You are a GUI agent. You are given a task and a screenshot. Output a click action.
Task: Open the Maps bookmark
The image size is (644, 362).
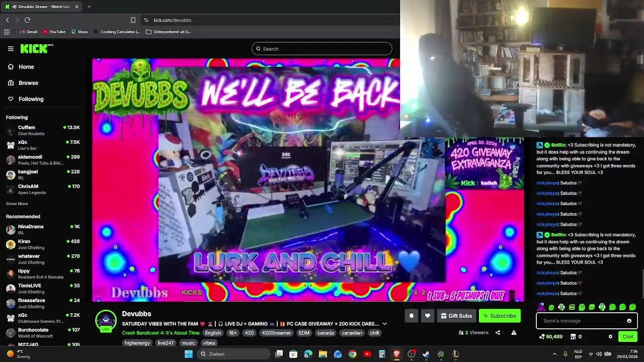point(79,32)
